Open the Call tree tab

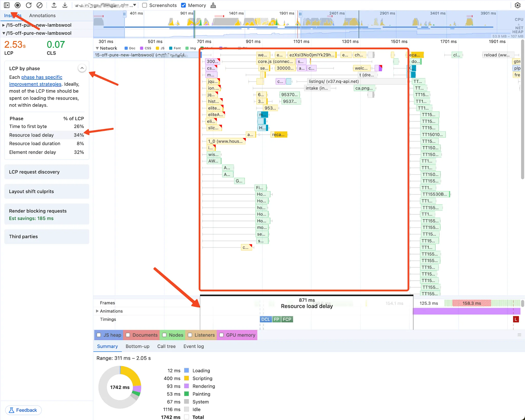(x=166, y=346)
